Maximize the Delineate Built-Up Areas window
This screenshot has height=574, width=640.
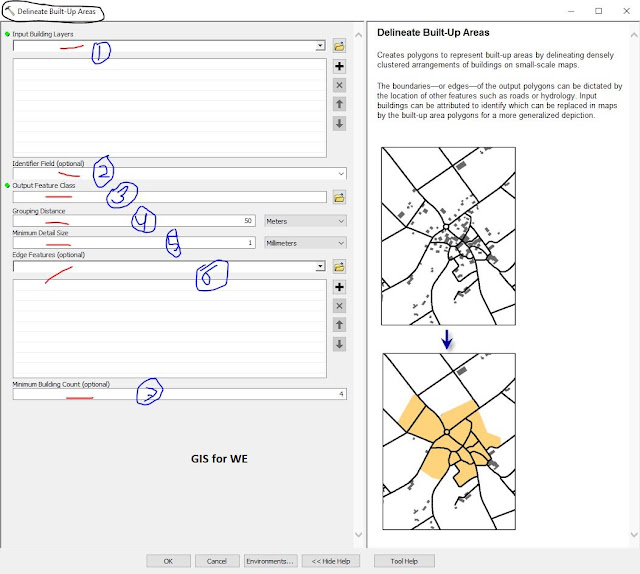coord(598,11)
